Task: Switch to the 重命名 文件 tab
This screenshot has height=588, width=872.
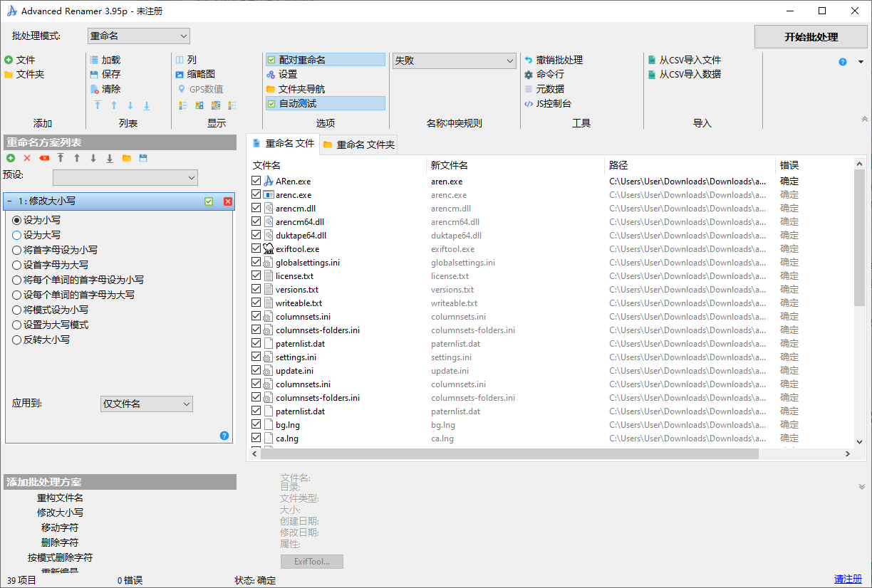Action: 283,143
